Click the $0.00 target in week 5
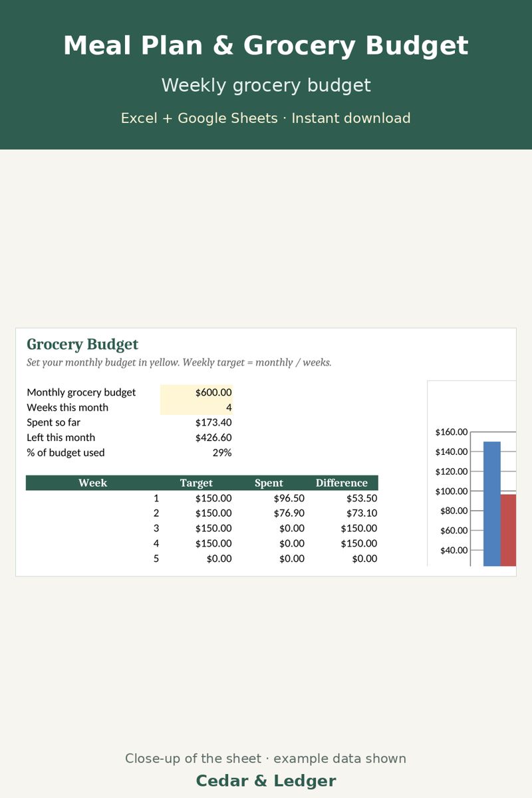This screenshot has width=532, height=798. (219, 559)
